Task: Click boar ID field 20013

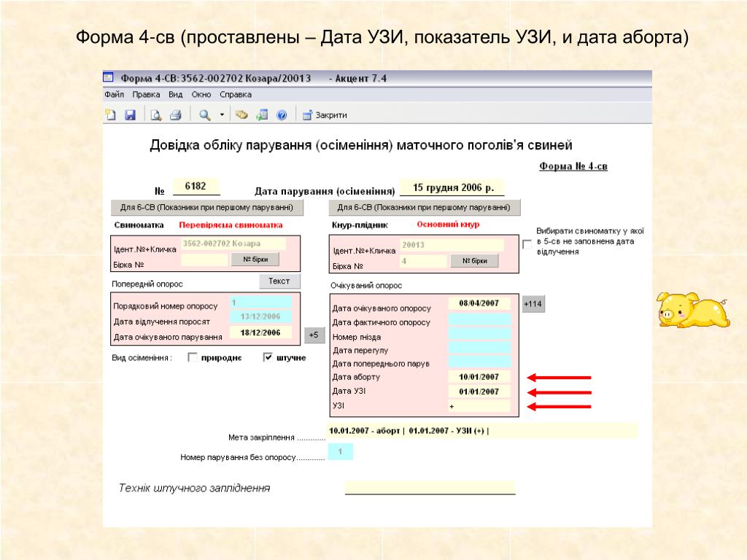Action: click(452, 245)
